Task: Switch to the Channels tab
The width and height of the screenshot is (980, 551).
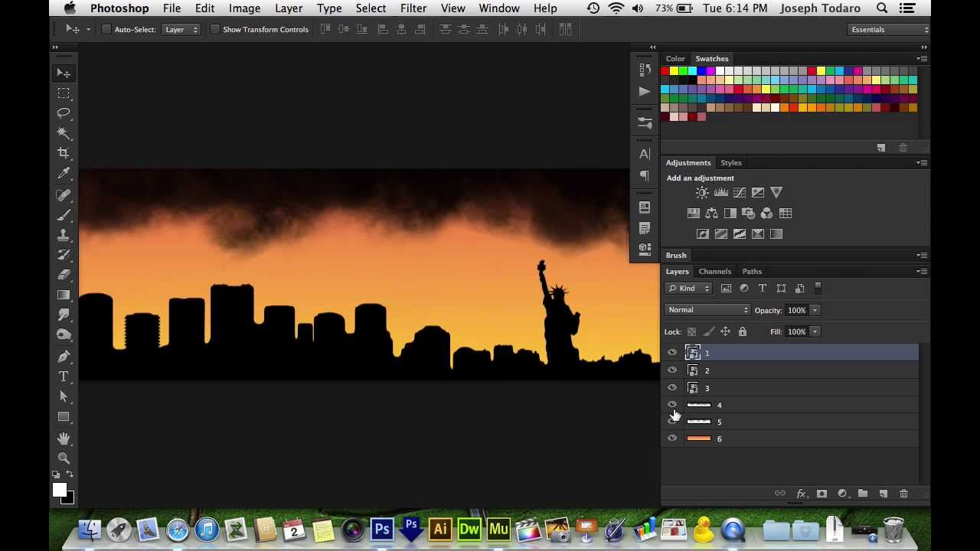Action: [714, 272]
